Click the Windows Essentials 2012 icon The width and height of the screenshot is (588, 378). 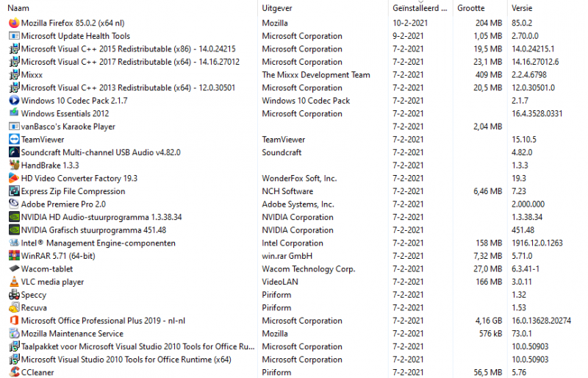click(x=14, y=113)
